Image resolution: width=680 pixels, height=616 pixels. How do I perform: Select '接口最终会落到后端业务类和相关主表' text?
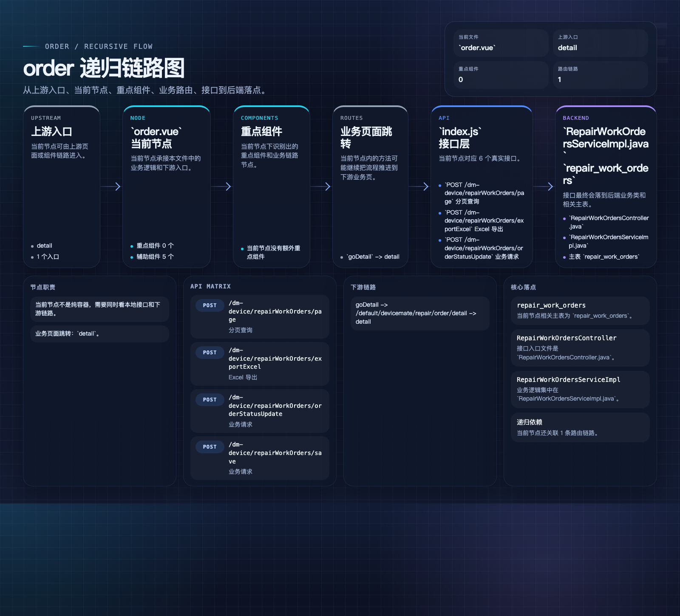tap(604, 200)
